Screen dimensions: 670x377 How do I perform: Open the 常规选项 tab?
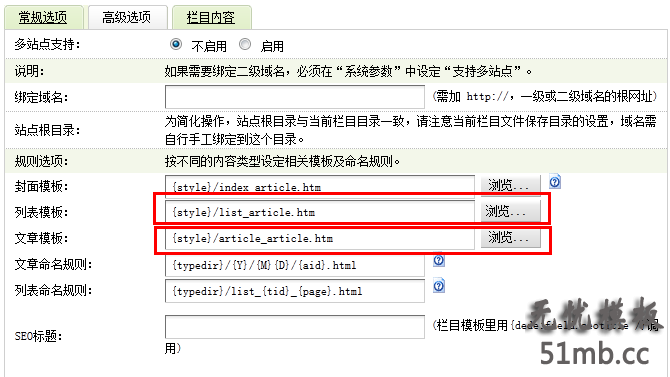[44, 18]
